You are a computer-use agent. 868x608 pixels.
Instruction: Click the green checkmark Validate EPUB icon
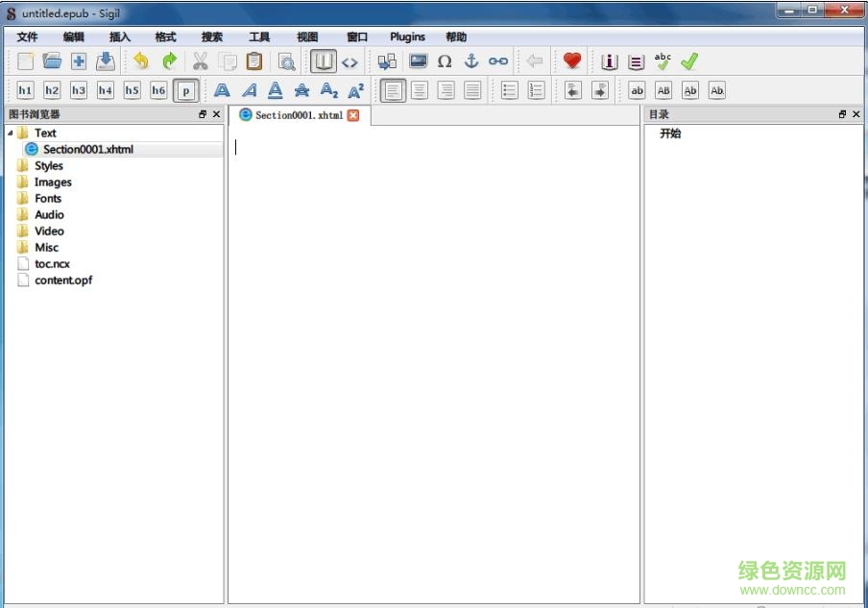689,61
